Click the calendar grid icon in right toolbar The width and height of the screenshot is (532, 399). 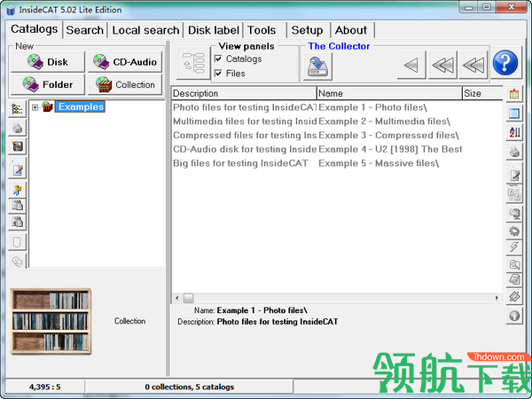tap(514, 94)
